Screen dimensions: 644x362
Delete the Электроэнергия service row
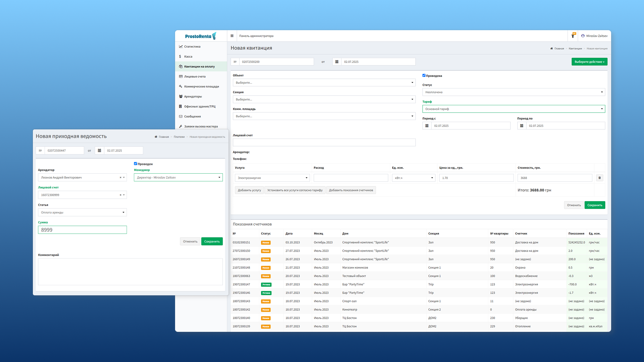pyautogui.click(x=599, y=178)
